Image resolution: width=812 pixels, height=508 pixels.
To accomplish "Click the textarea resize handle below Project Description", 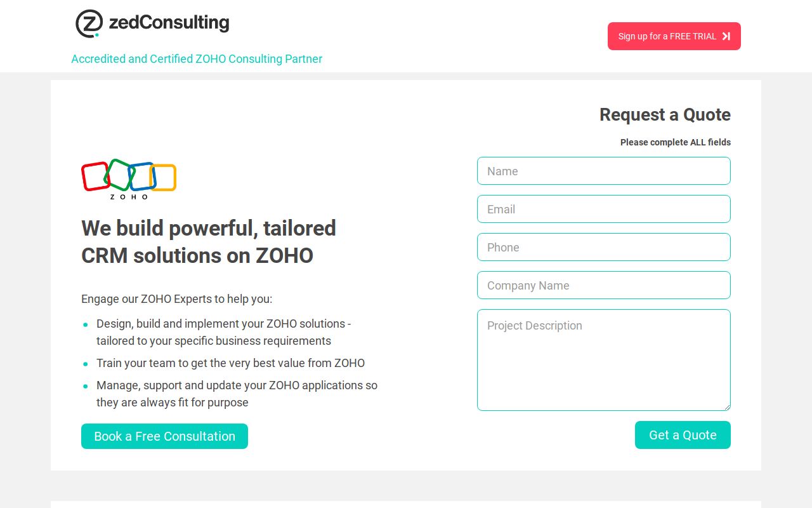I will (x=727, y=407).
